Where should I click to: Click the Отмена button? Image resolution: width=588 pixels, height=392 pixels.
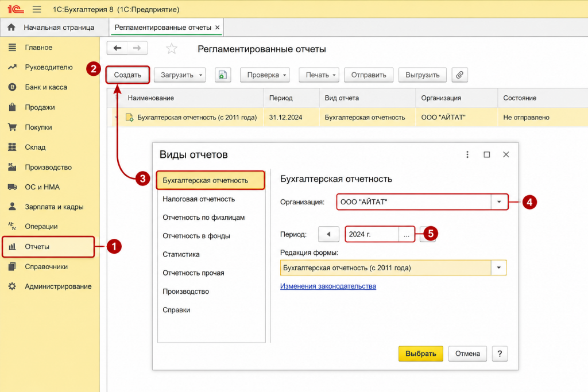pyautogui.click(x=467, y=354)
